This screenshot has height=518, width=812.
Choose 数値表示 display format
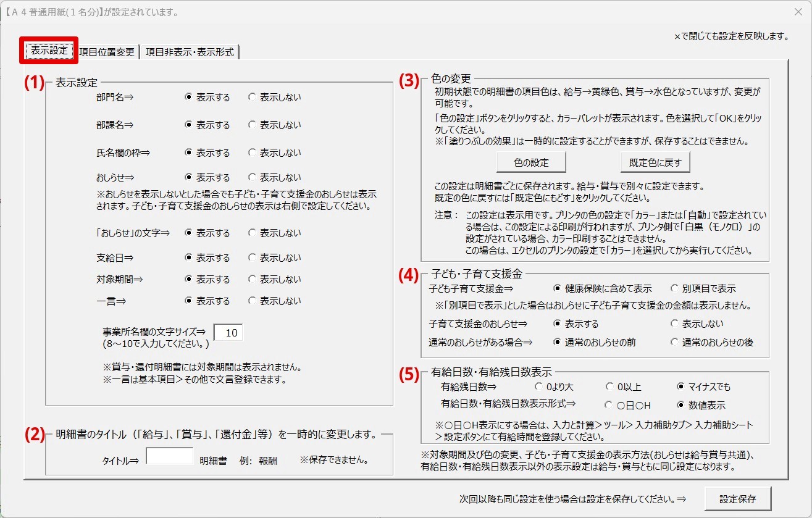point(701,406)
